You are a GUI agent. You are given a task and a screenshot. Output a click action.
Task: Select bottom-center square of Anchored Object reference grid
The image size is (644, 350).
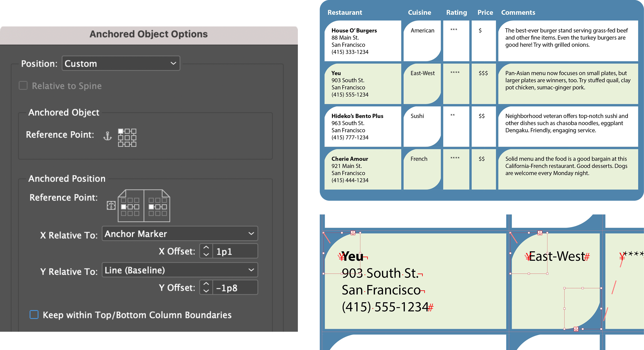(127, 144)
